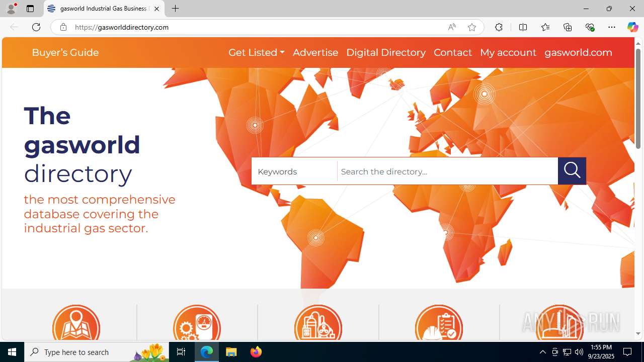Close the gasworld tab
This screenshot has width=644, height=362.
point(156,9)
